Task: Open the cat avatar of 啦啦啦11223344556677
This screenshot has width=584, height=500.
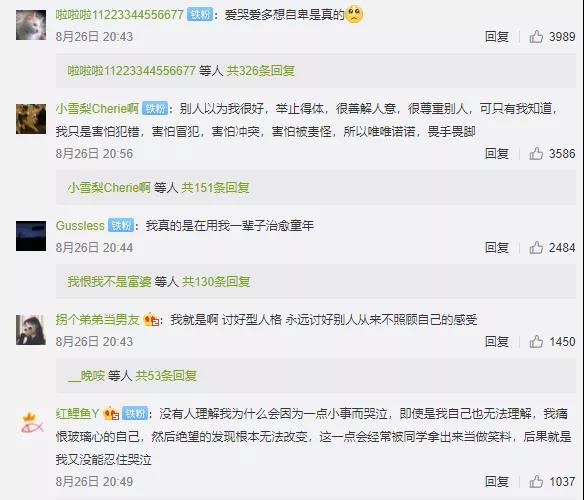Action: pos(31,25)
